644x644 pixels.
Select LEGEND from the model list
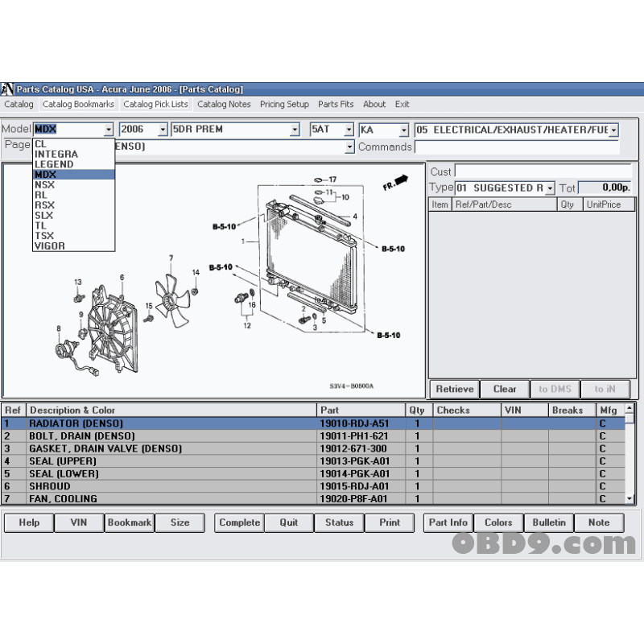(73, 164)
